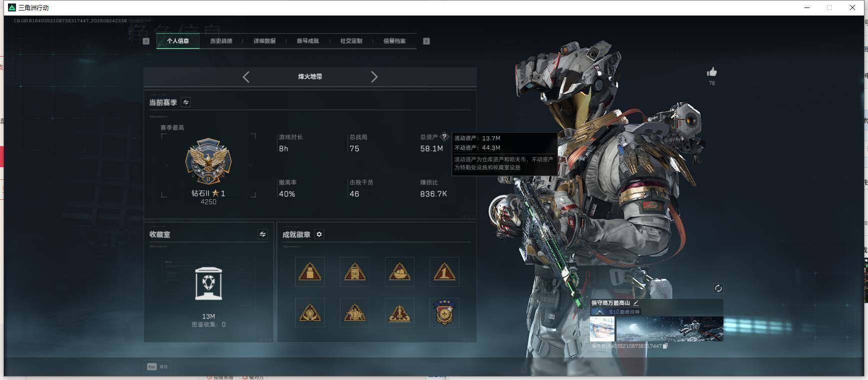Viewport: 868px width, 380px height.
Task: Go to next mode with the right chevron
Action: point(374,77)
